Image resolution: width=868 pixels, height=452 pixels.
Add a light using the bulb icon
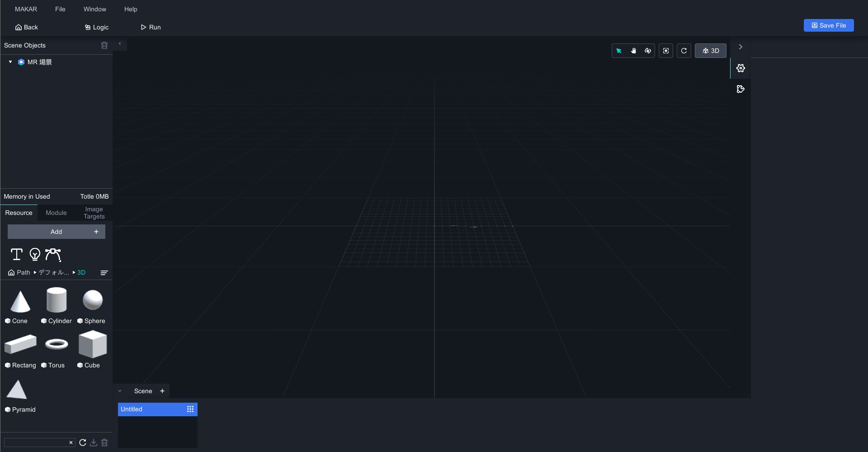pos(35,254)
